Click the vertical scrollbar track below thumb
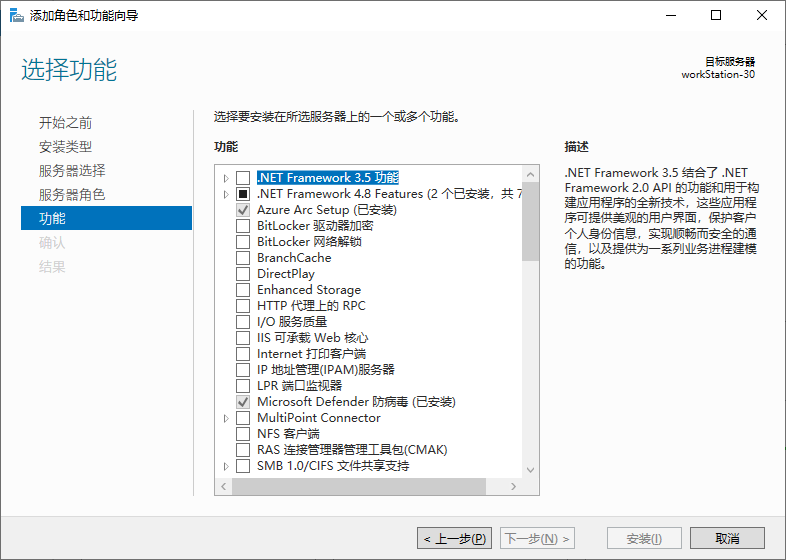This screenshot has width=786, height=560. (x=530, y=360)
